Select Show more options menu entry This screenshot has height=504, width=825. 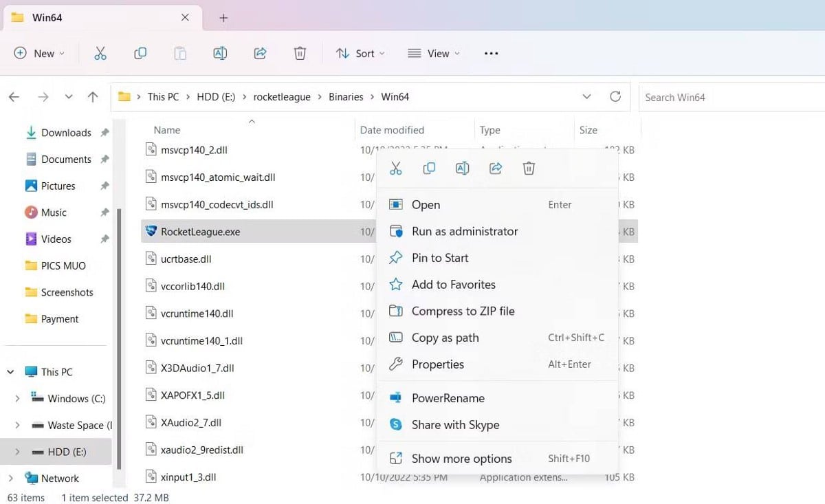click(x=461, y=459)
